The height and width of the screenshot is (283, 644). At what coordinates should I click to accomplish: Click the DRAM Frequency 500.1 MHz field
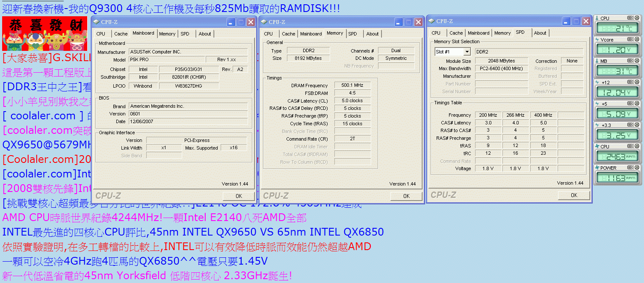click(x=352, y=85)
